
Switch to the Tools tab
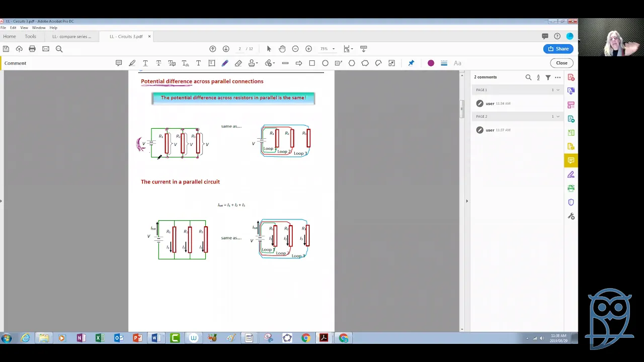pyautogui.click(x=30, y=36)
